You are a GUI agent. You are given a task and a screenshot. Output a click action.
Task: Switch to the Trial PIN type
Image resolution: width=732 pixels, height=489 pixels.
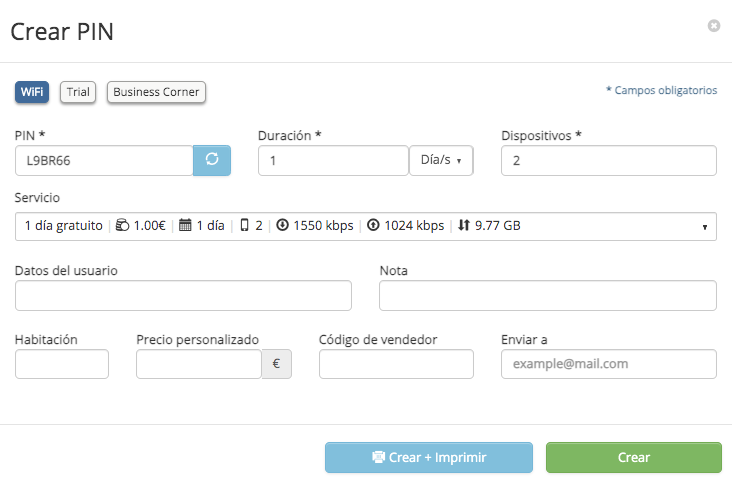78,92
